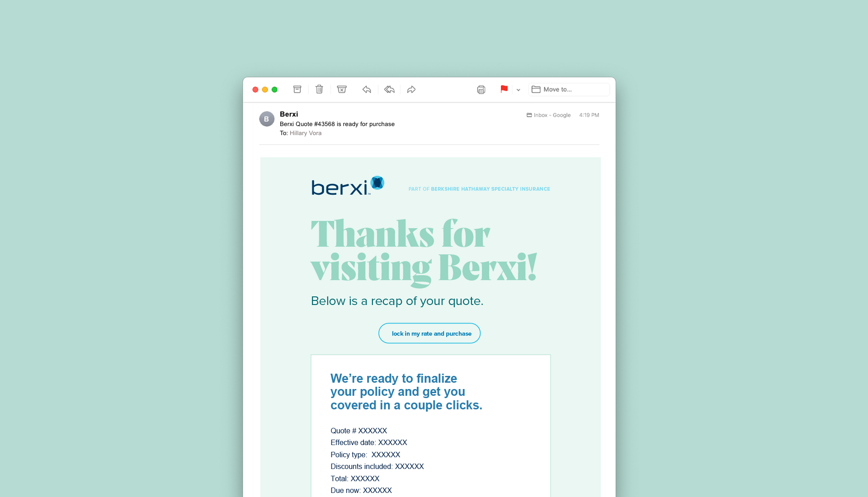
Task: Click the Quote # XXXXXX line
Action: (x=359, y=431)
